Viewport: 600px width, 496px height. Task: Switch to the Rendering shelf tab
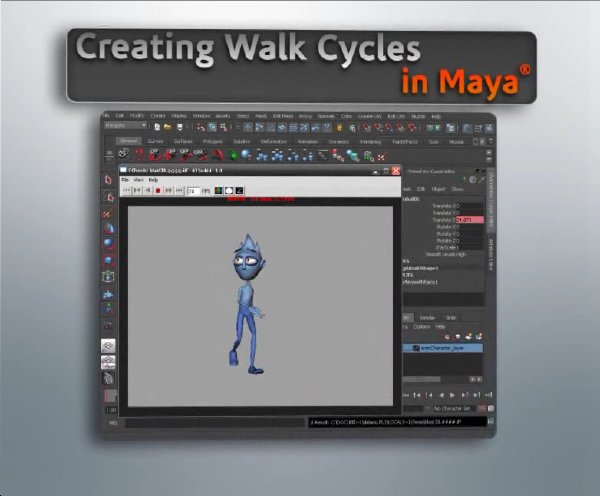[x=370, y=142]
